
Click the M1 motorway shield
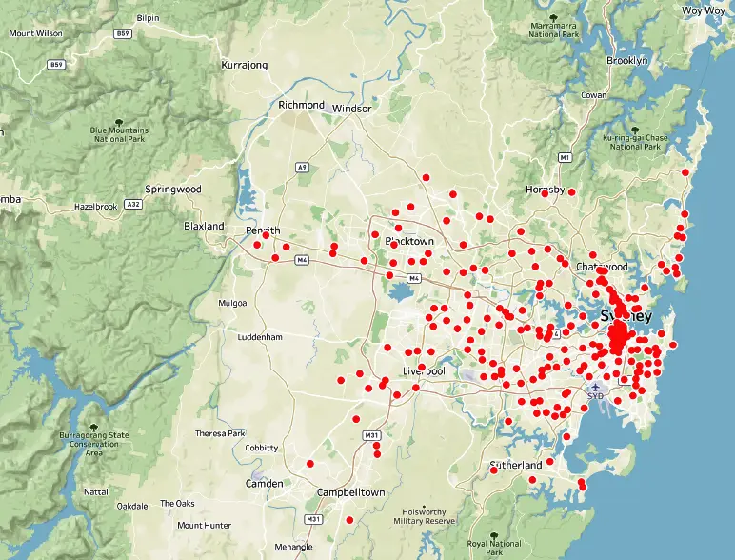click(x=565, y=156)
